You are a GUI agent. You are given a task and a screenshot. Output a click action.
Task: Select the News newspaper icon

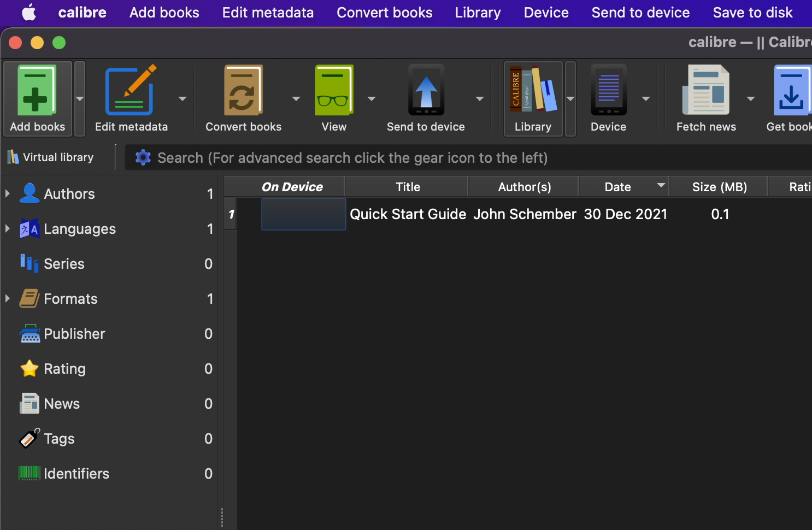coord(30,403)
